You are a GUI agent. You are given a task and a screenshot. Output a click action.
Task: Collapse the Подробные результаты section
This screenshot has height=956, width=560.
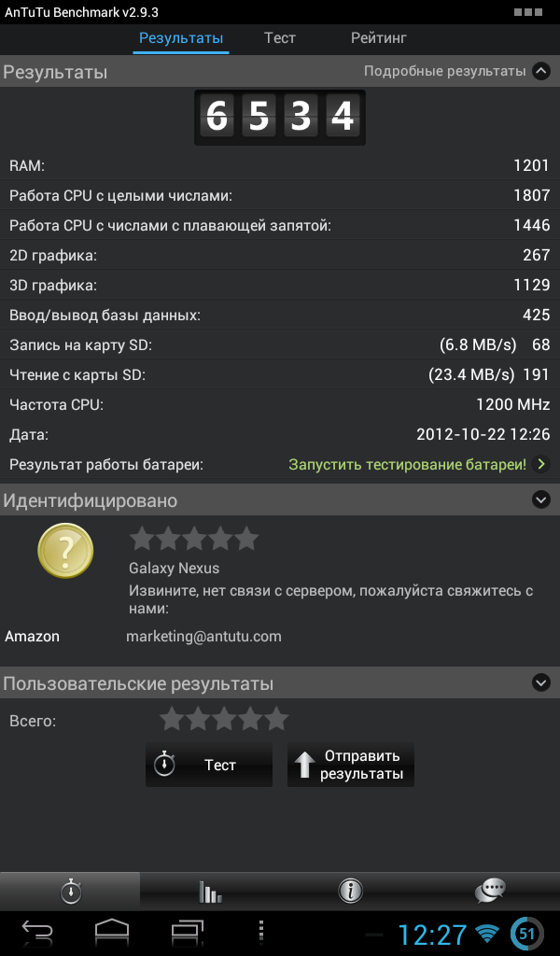540,71
